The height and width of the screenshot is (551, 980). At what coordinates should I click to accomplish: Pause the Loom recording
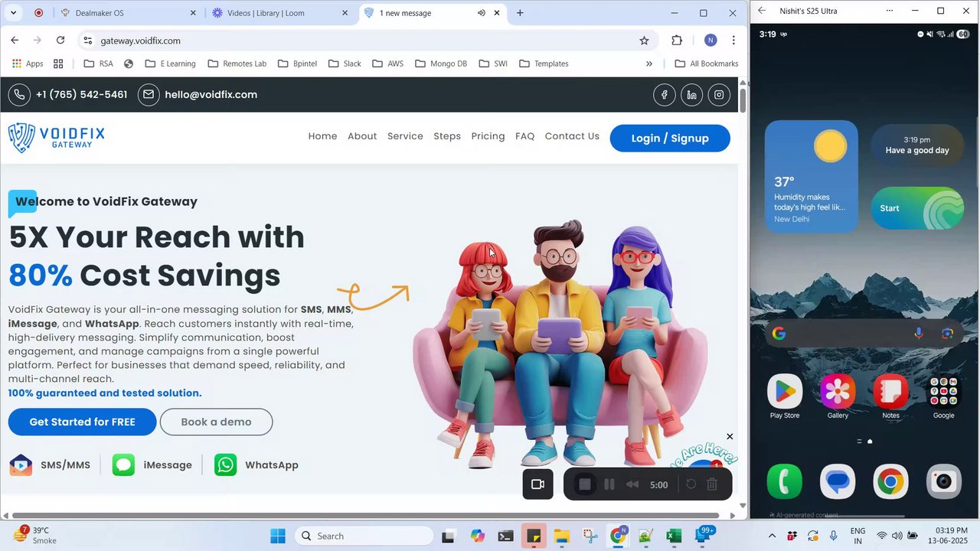pyautogui.click(x=609, y=484)
